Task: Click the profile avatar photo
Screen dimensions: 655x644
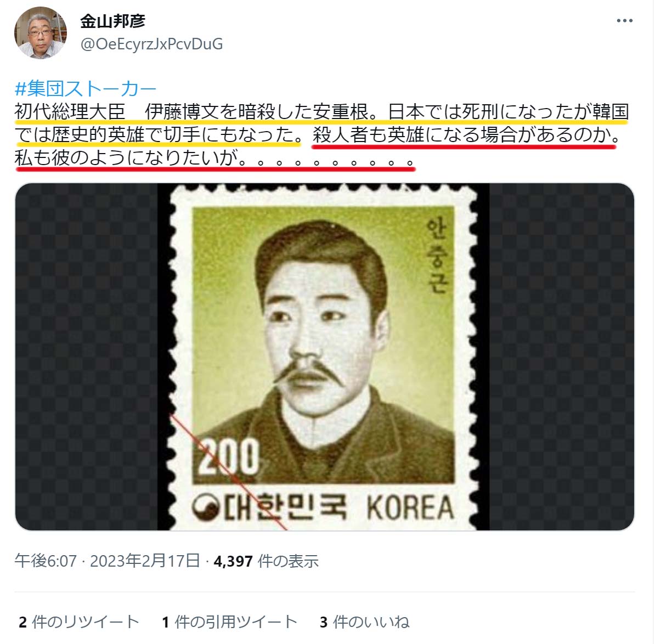Action: (40, 32)
